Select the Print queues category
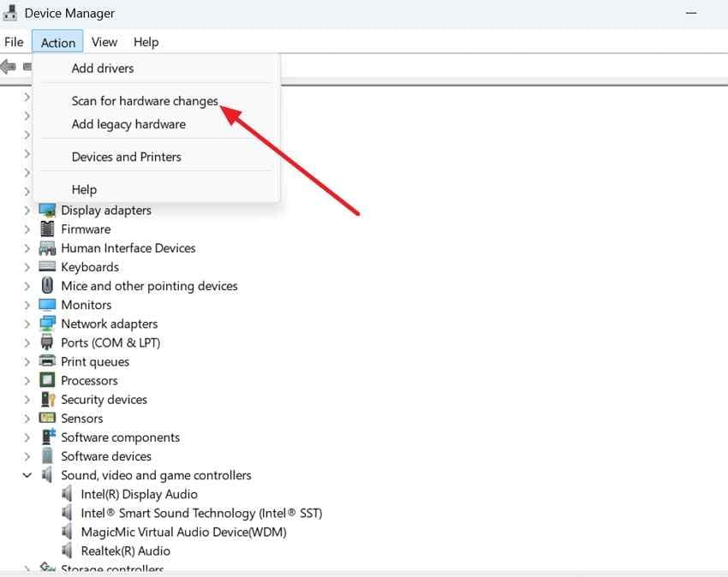The height and width of the screenshot is (577, 728). coord(95,361)
